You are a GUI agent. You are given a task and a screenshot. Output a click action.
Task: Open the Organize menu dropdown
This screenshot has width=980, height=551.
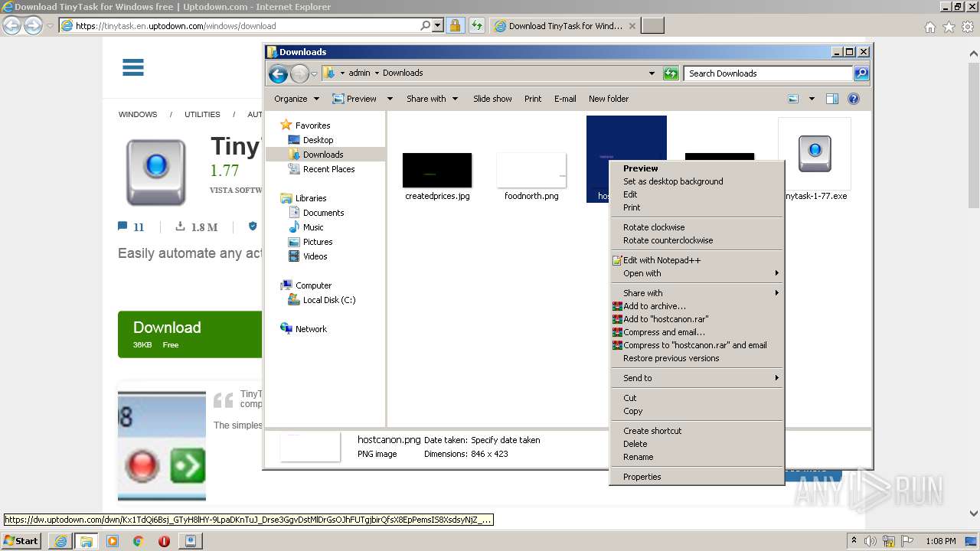[296, 99]
